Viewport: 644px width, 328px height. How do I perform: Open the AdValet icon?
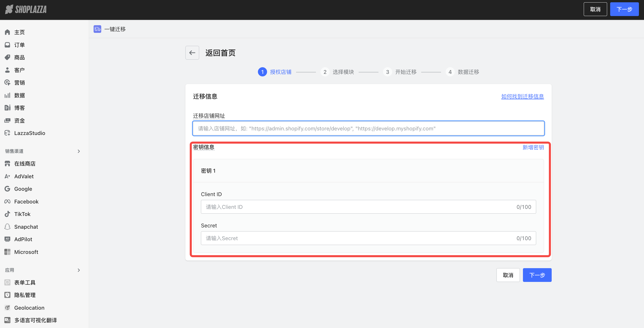(7, 176)
